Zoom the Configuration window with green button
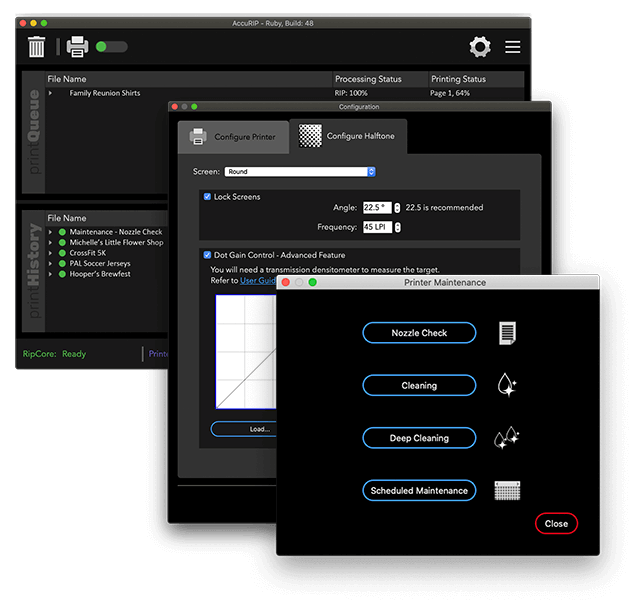631x600 pixels. point(194,107)
